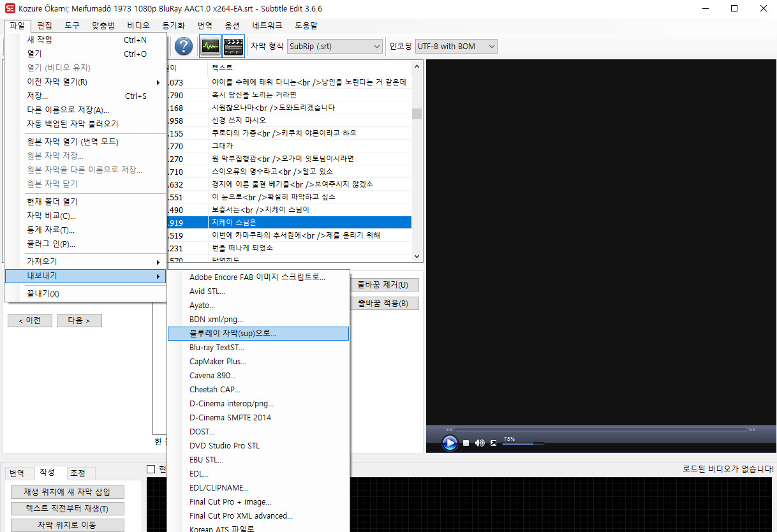Screen dimensions: 777x532
Task: Export to Final Cut Pro XML advanced...
Action: tap(258, 516)
